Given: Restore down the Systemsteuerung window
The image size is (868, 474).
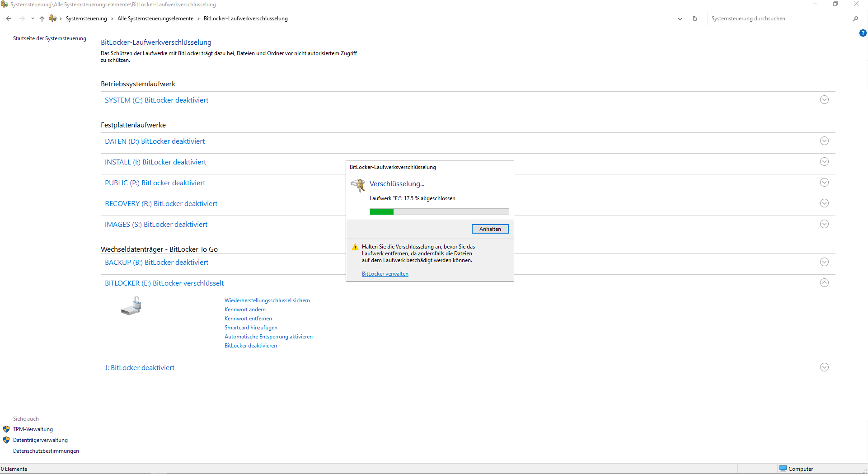Looking at the screenshot, I should [835, 4].
